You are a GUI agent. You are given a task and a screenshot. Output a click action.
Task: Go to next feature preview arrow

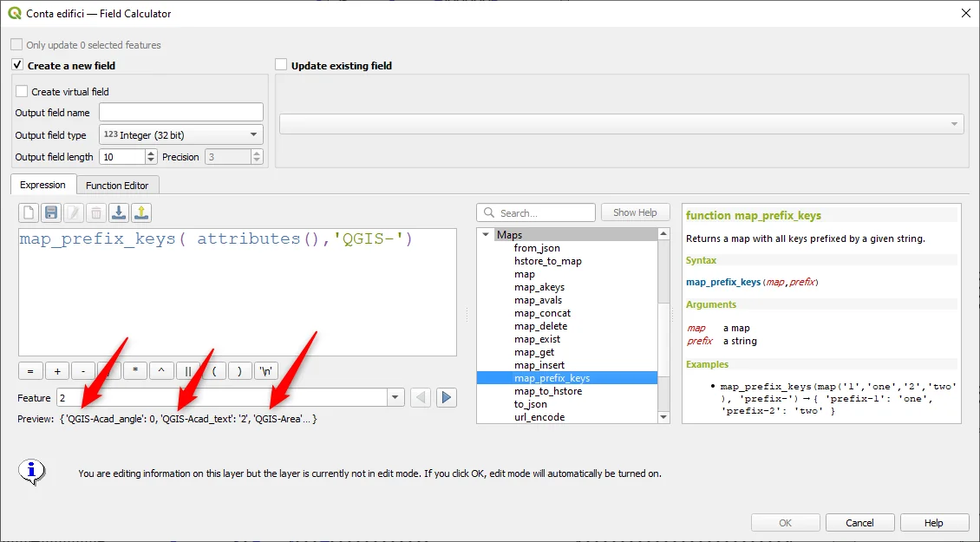pyautogui.click(x=447, y=398)
